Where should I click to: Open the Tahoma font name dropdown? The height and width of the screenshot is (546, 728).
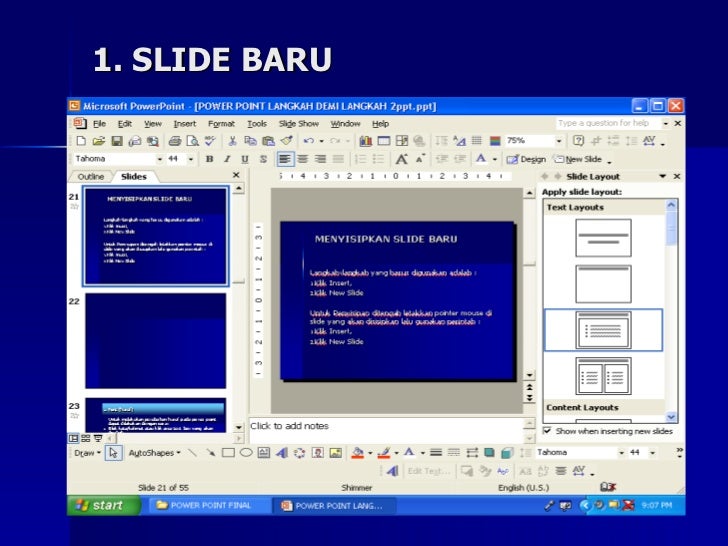click(x=159, y=159)
